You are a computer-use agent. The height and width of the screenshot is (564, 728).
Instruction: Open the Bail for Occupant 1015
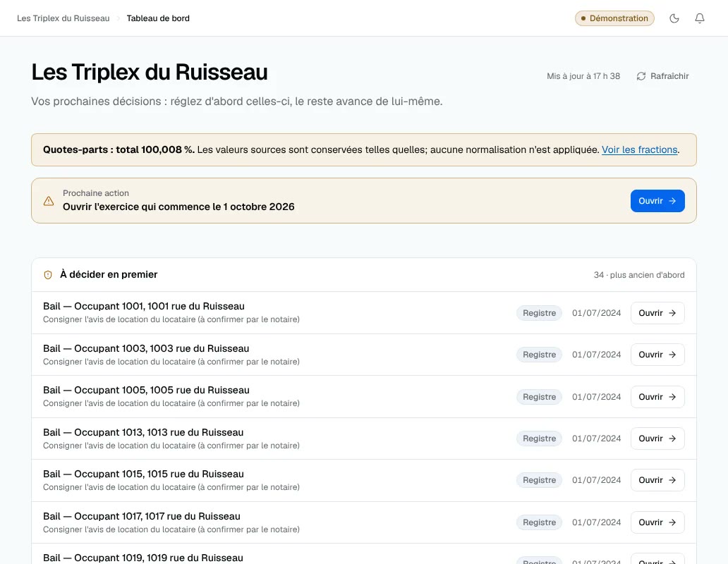click(657, 481)
